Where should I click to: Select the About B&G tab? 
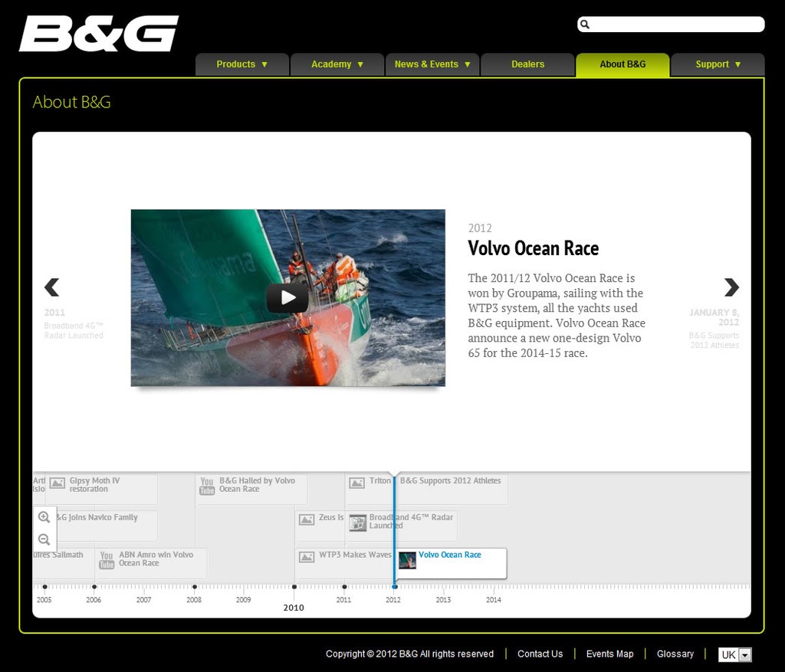(622, 64)
